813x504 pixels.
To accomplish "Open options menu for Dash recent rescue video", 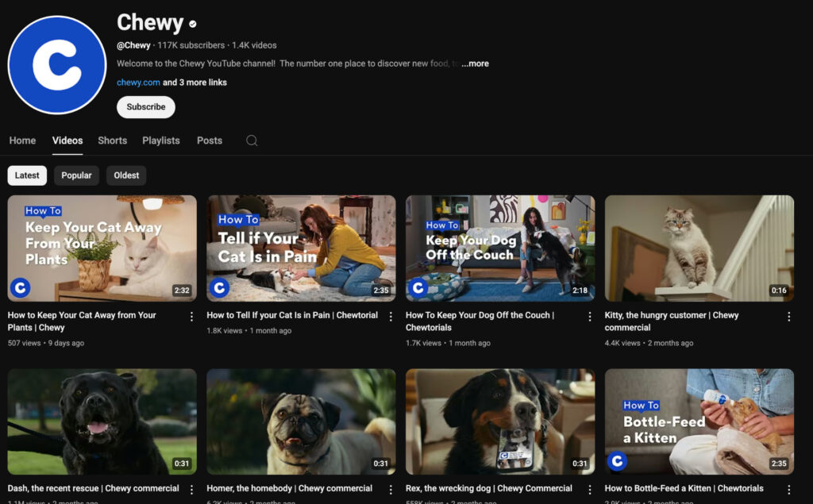I will pyautogui.click(x=191, y=490).
